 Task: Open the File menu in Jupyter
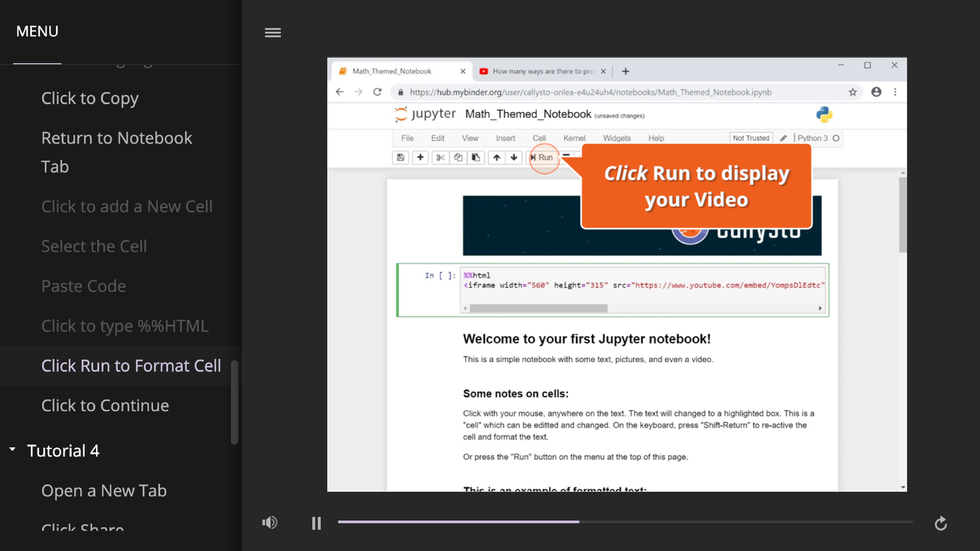[407, 138]
